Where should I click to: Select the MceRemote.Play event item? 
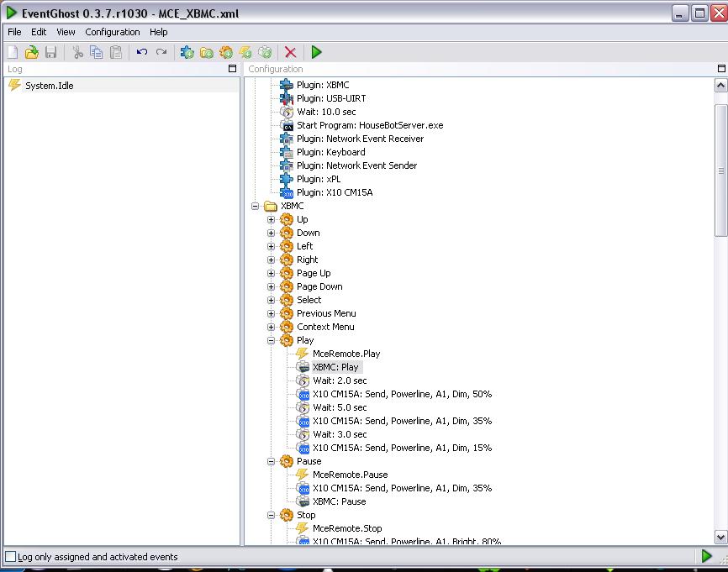(346, 354)
